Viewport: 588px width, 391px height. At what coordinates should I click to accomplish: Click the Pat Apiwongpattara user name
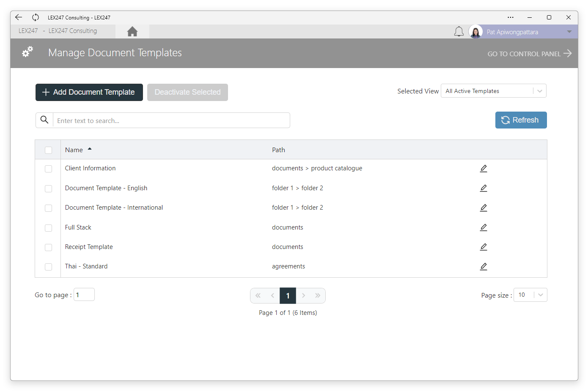point(512,32)
